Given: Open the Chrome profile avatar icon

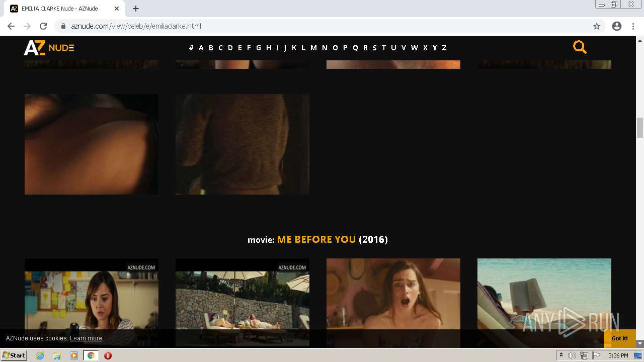Looking at the screenshot, I should point(617,26).
